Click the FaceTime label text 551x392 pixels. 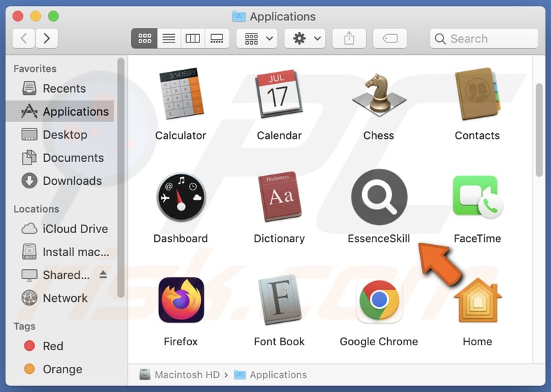click(477, 239)
